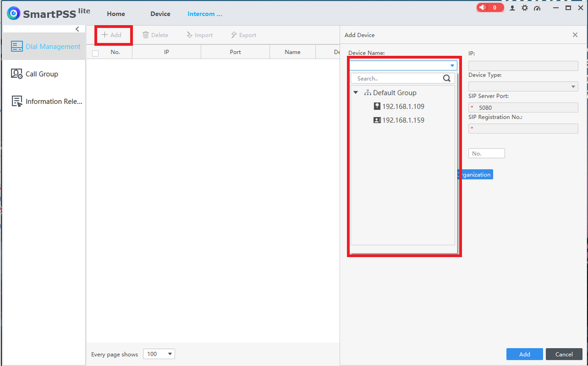The width and height of the screenshot is (588, 366).
Task: Click the Add toolbar button
Action: 112,35
